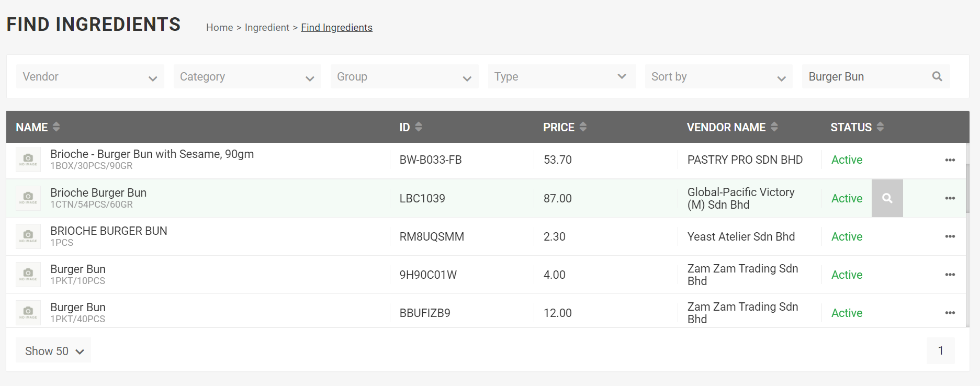
Task: Open three-dot menu for RM8UQSMM row
Action: point(950,236)
